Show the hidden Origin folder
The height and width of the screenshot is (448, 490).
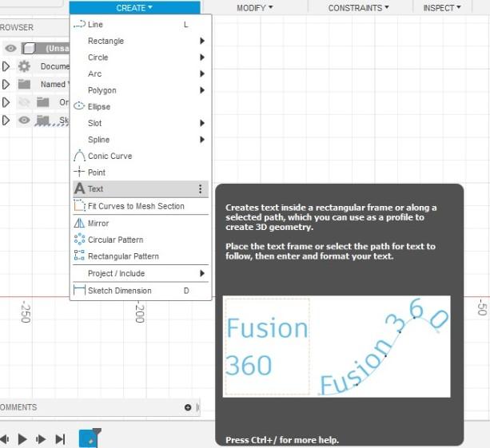tap(24, 102)
